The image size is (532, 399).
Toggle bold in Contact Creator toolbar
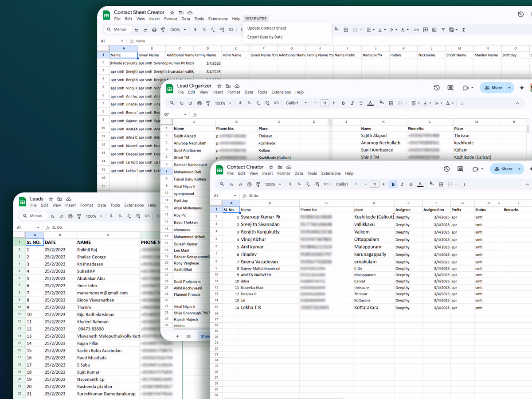pyautogui.click(x=393, y=184)
